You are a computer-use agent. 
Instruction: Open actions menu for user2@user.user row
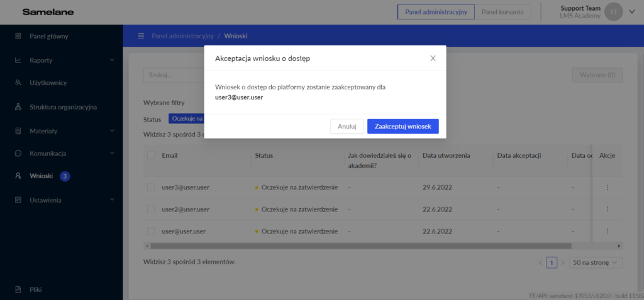pos(607,209)
